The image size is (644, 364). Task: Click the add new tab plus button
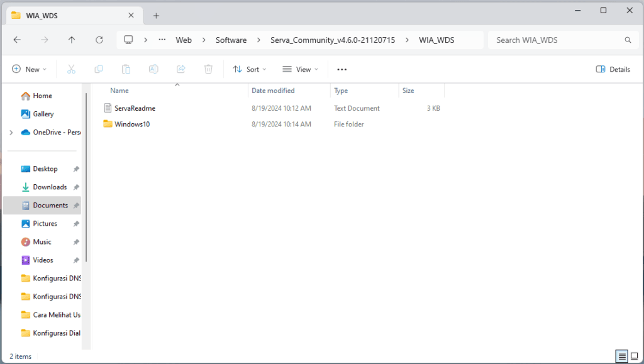point(156,16)
